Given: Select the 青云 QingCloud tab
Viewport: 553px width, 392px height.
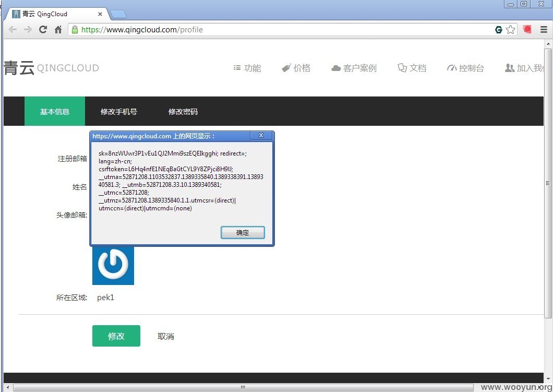Looking at the screenshot, I should click(56, 14).
